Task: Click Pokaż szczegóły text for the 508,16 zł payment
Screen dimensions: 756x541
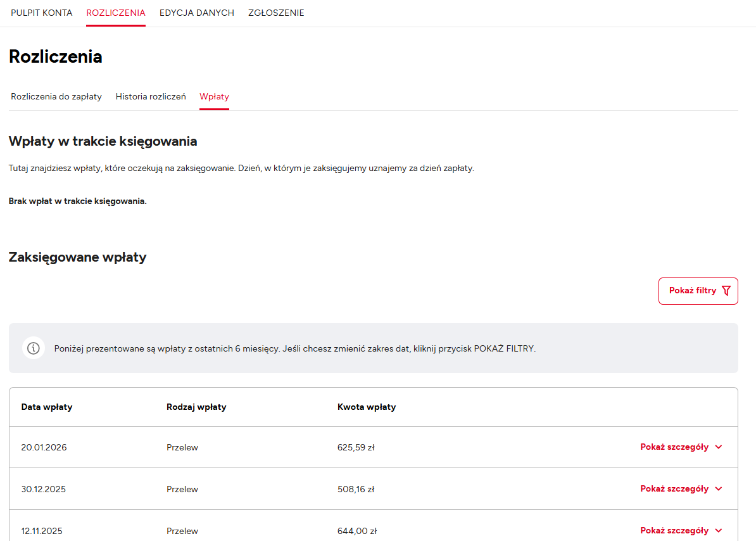Action: click(x=674, y=489)
